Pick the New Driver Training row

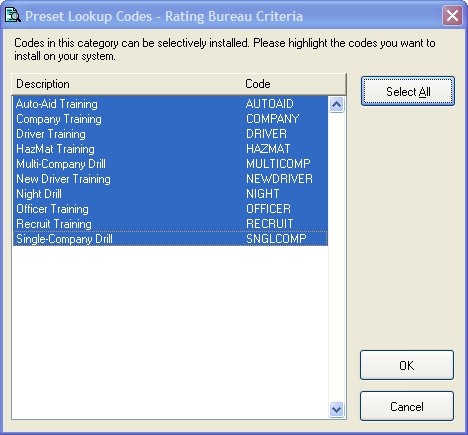click(170, 179)
